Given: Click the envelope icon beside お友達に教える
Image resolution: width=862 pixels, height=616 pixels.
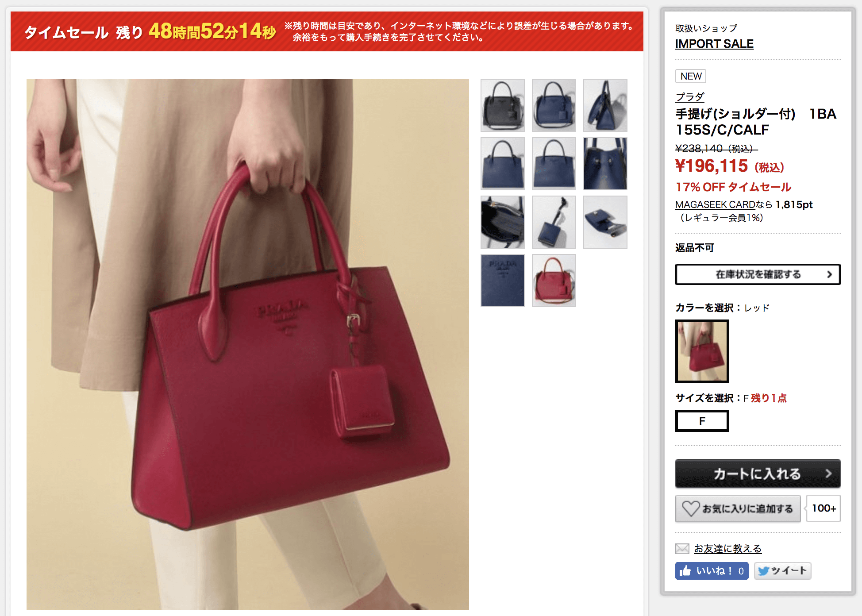Looking at the screenshot, I should point(682,549).
